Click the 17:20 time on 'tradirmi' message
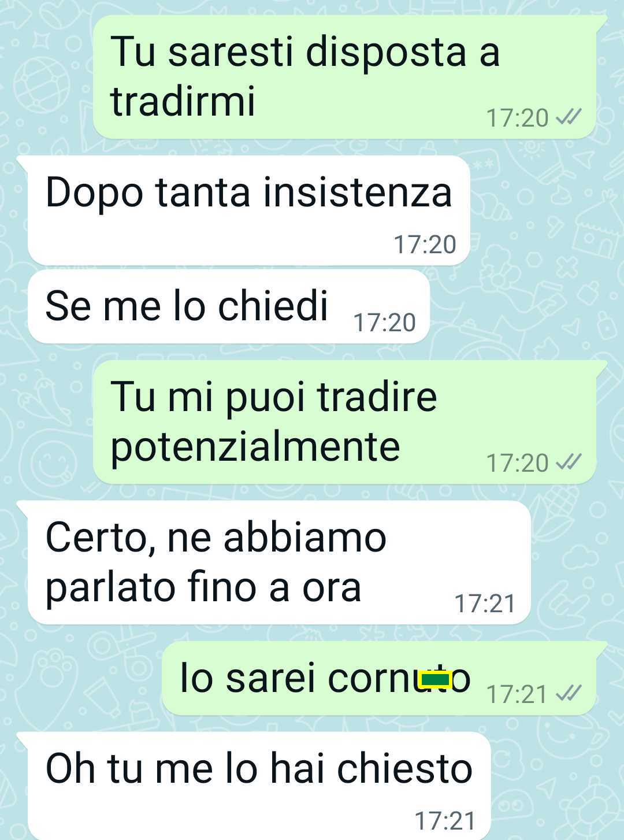624x840 pixels. [517, 118]
